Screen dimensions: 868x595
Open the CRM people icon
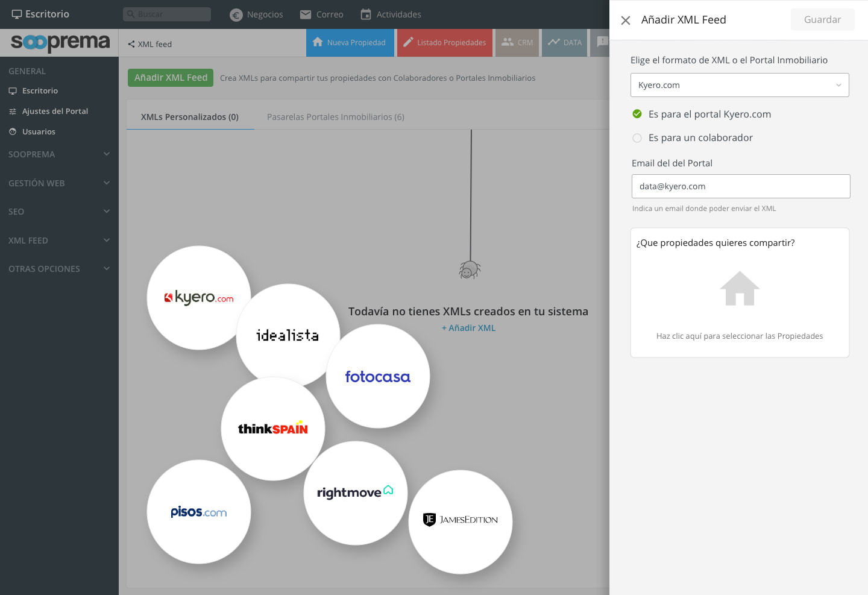click(508, 42)
